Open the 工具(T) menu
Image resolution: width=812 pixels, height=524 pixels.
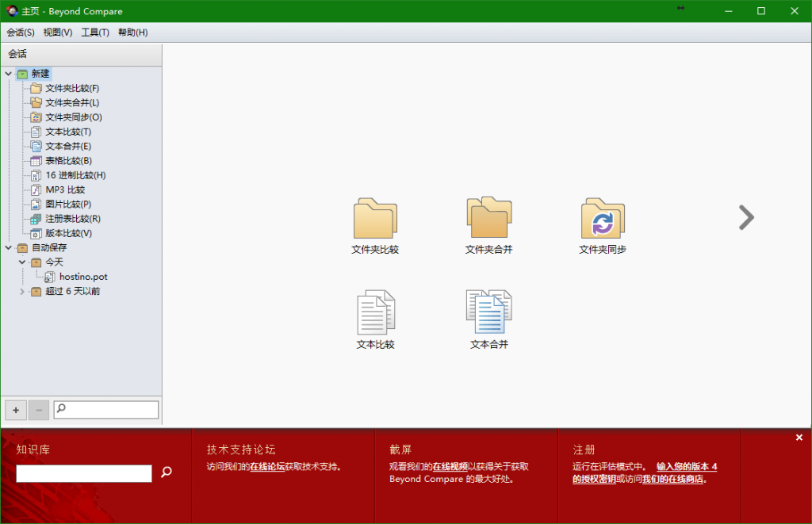pos(95,33)
